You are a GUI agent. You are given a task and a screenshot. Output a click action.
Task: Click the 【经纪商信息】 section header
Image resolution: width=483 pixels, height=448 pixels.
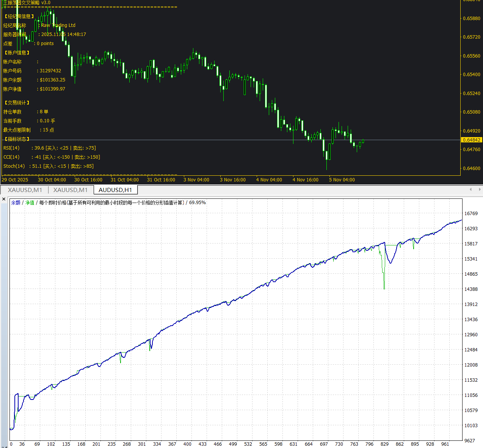coord(19,16)
